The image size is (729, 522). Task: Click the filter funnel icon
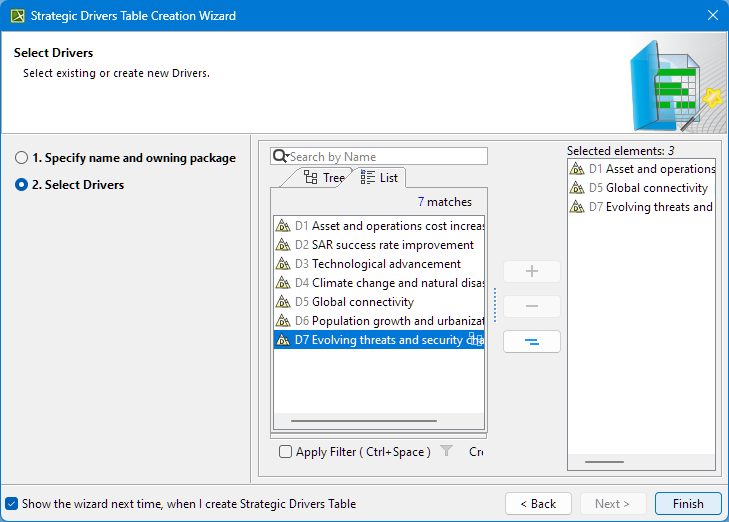[x=447, y=452]
